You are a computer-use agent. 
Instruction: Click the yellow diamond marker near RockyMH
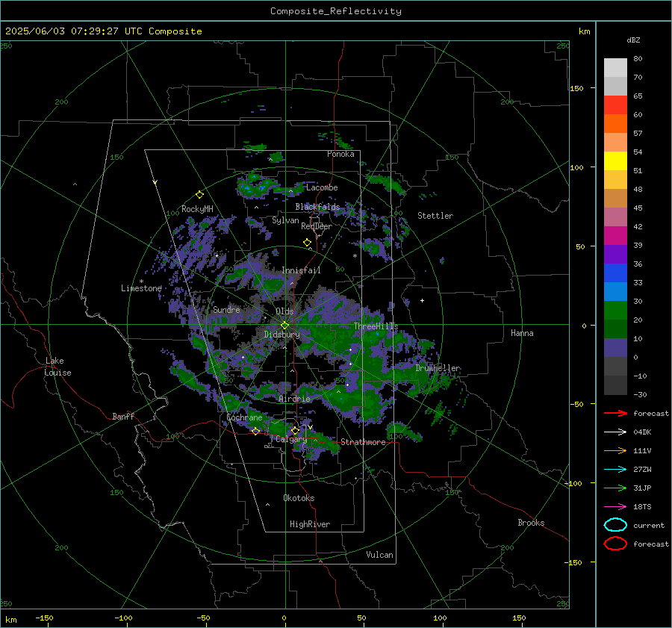point(199,195)
